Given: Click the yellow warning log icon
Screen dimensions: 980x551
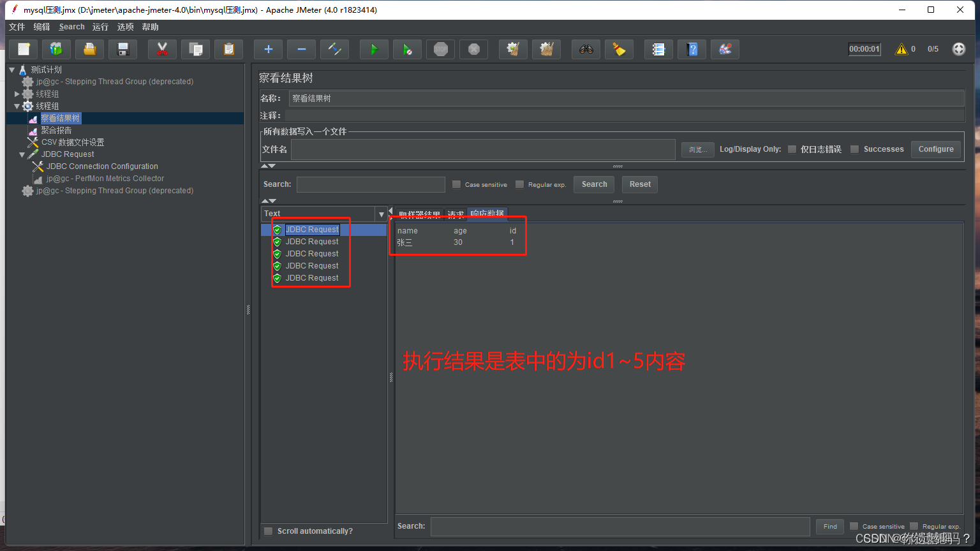Looking at the screenshot, I should pos(901,49).
